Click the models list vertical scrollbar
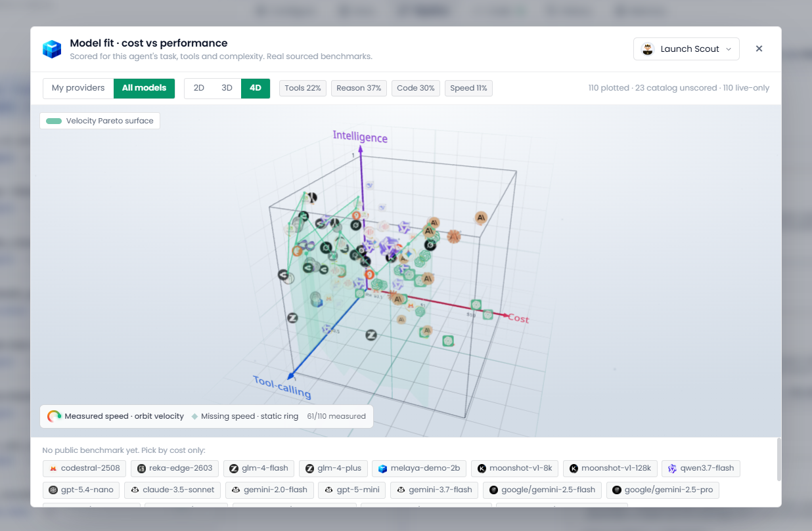 tap(779, 459)
